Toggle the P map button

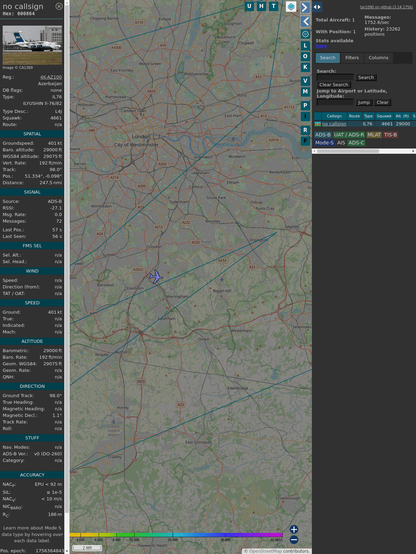[x=305, y=105]
